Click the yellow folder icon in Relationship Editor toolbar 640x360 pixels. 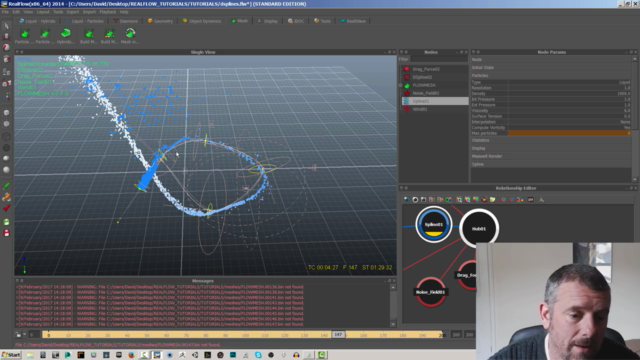click(x=492, y=200)
